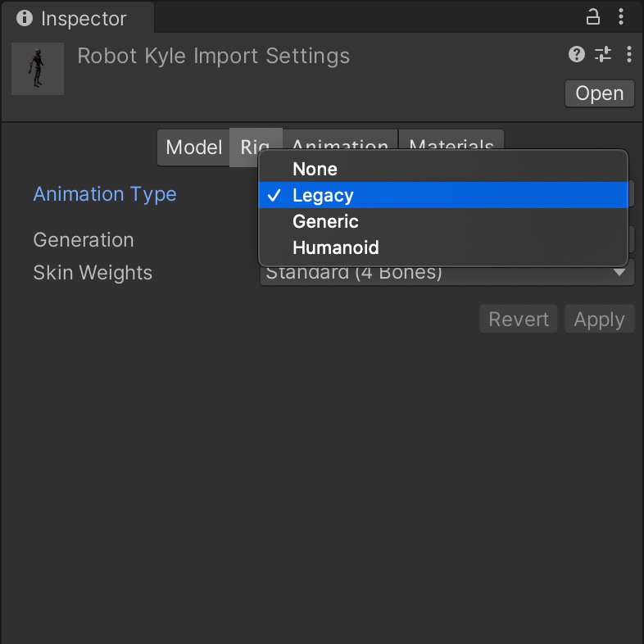
Task: Select the Inspector panel tab
Action: tap(76, 18)
